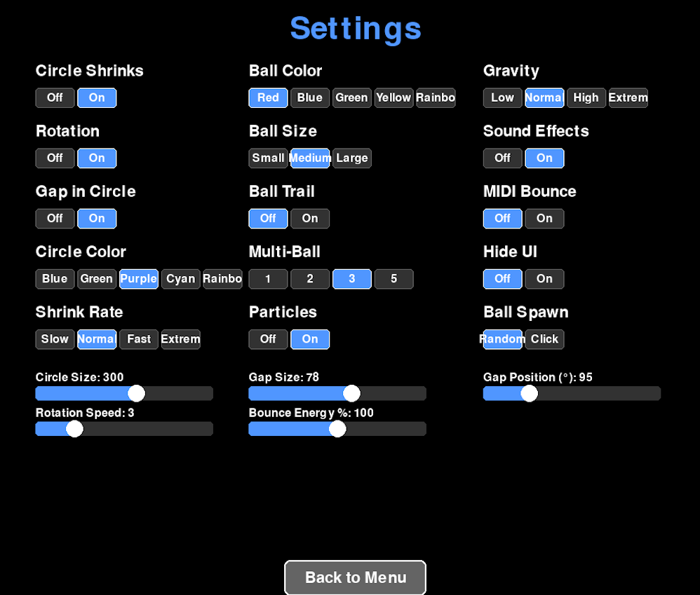The height and width of the screenshot is (595, 700).
Task: Set Ball Size to Large
Action: (352, 158)
